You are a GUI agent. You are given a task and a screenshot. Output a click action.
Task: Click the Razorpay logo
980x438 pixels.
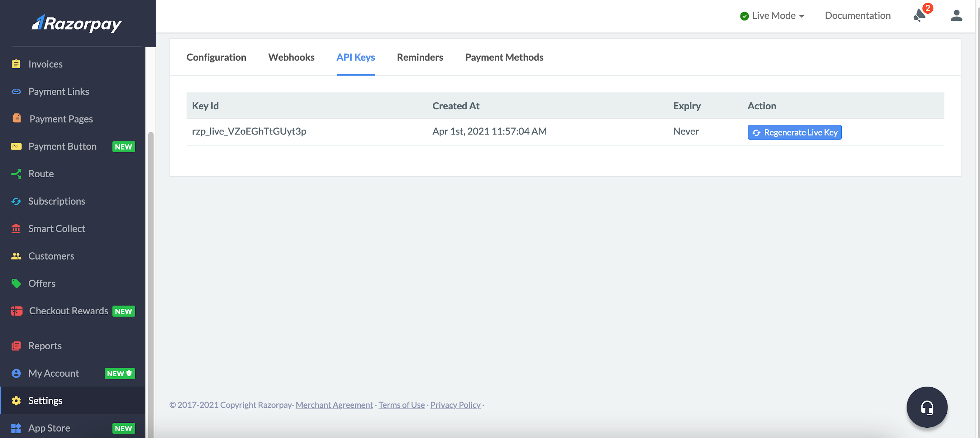(76, 24)
